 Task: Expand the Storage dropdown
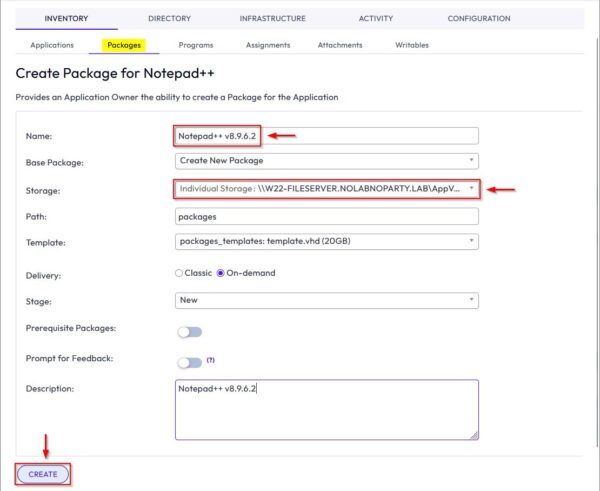click(x=326, y=189)
